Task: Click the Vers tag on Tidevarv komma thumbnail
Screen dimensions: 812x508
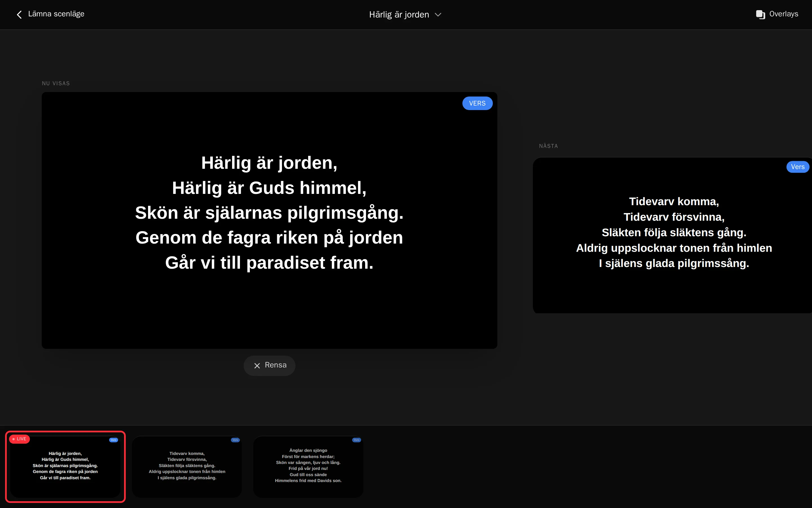Action: pos(235,440)
